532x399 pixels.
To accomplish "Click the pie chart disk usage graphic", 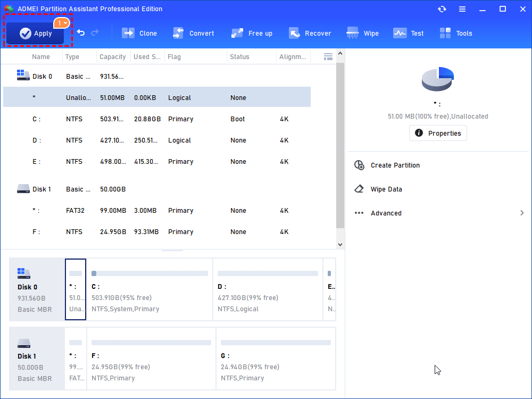I will point(438,79).
